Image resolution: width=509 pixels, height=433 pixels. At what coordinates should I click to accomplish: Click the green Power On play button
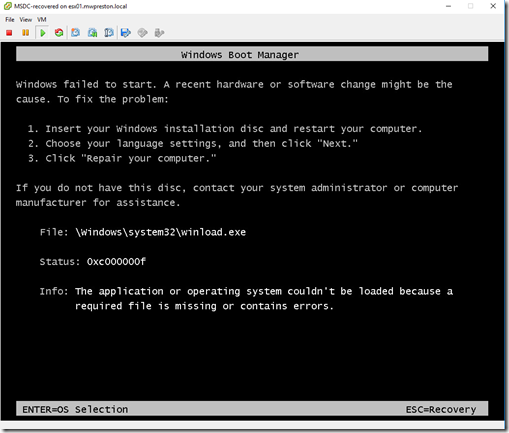coord(42,33)
